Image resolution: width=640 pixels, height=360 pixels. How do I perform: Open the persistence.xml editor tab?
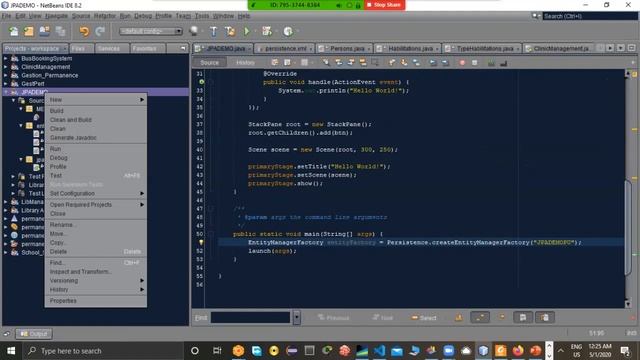(x=284, y=49)
